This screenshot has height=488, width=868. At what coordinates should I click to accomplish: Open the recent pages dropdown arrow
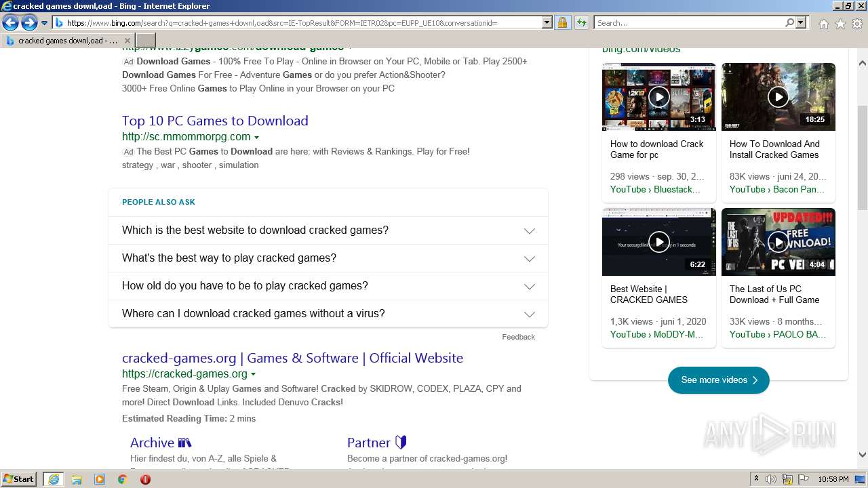[x=44, y=23]
